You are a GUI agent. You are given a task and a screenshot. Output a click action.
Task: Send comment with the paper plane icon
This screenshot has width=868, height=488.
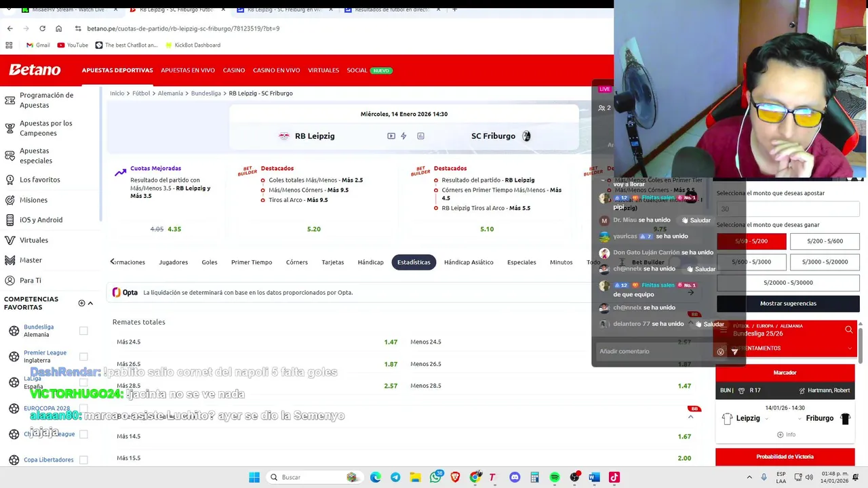[x=734, y=352]
